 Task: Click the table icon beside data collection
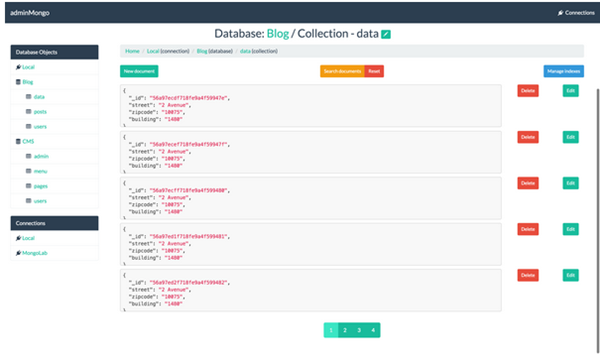click(29, 97)
